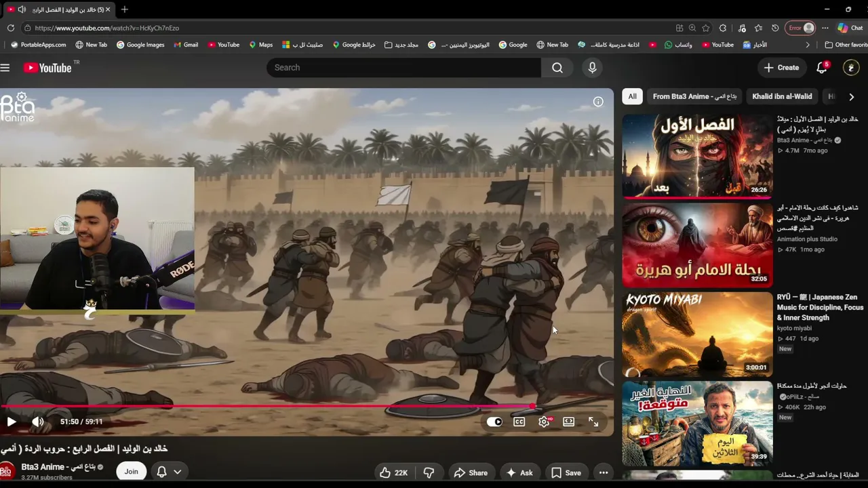Mute the video player volume

click(x=38, y=422)
